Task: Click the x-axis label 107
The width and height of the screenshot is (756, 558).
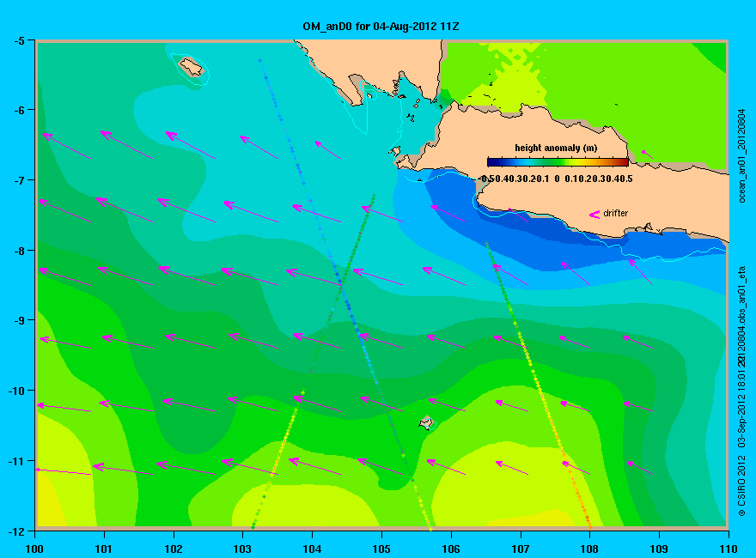Action: click(521, 549)
